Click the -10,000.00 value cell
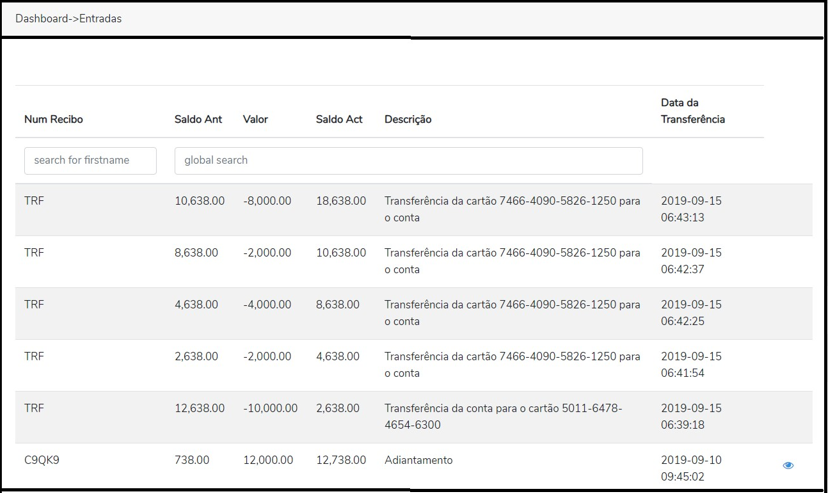This screenshot has height=493, width=828. pos(270,408)
